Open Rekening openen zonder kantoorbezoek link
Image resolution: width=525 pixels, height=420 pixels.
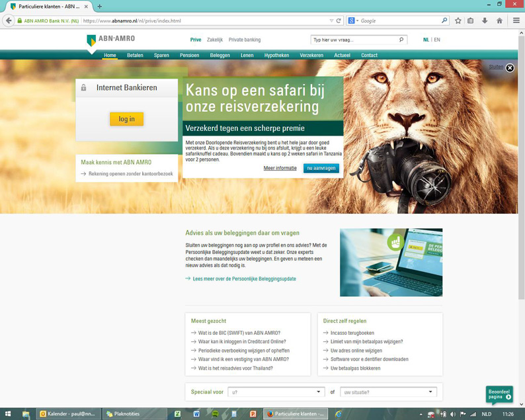coord(130,173)
